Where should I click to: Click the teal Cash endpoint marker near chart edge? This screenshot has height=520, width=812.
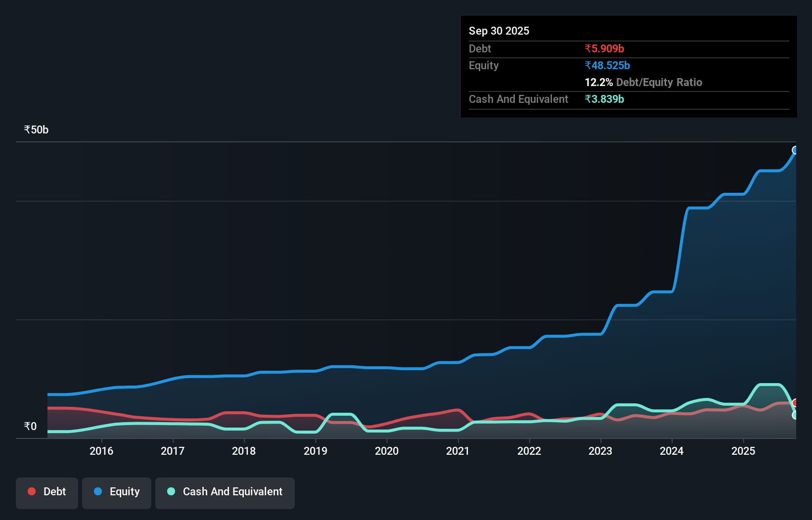click(795, 416)
